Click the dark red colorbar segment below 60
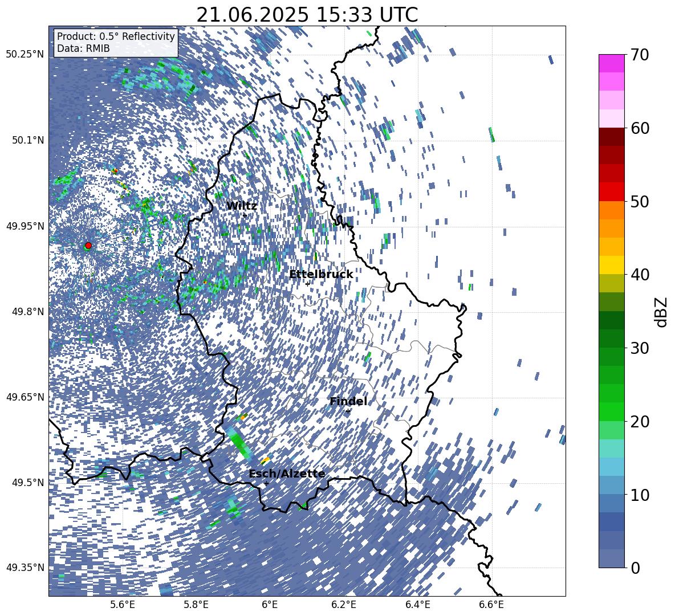 point(611,136)
